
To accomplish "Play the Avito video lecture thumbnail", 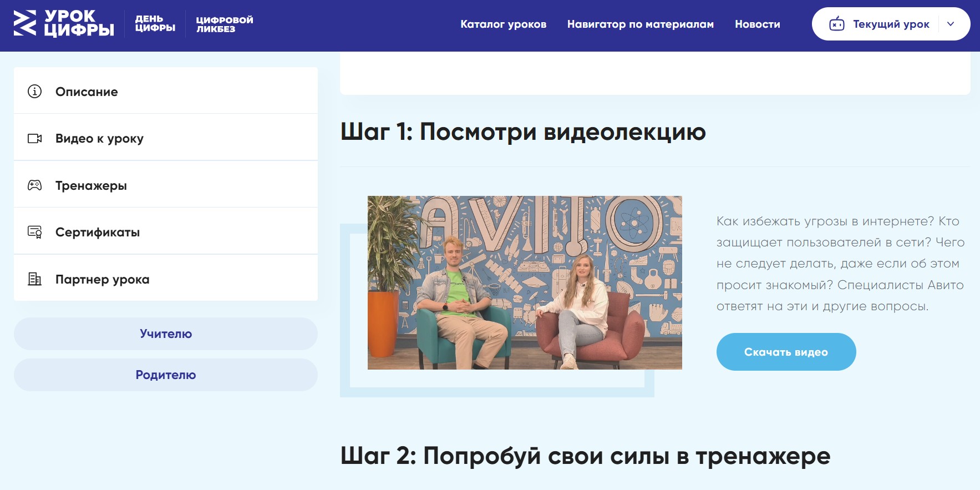I will click(x=525, y=282).
